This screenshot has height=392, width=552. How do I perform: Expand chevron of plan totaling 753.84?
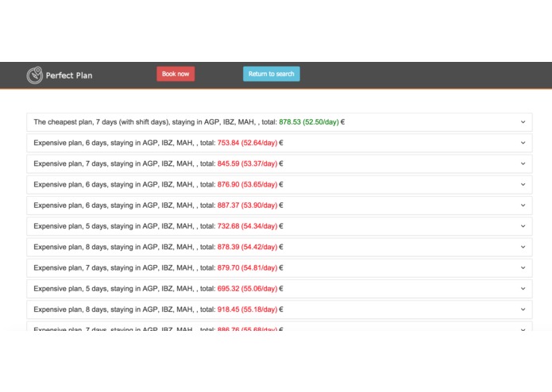coord(523,143)
